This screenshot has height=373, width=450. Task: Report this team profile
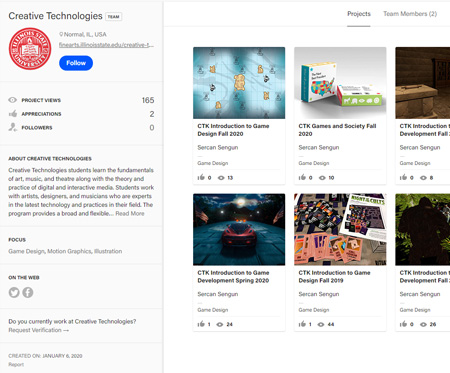click(16, 364)
